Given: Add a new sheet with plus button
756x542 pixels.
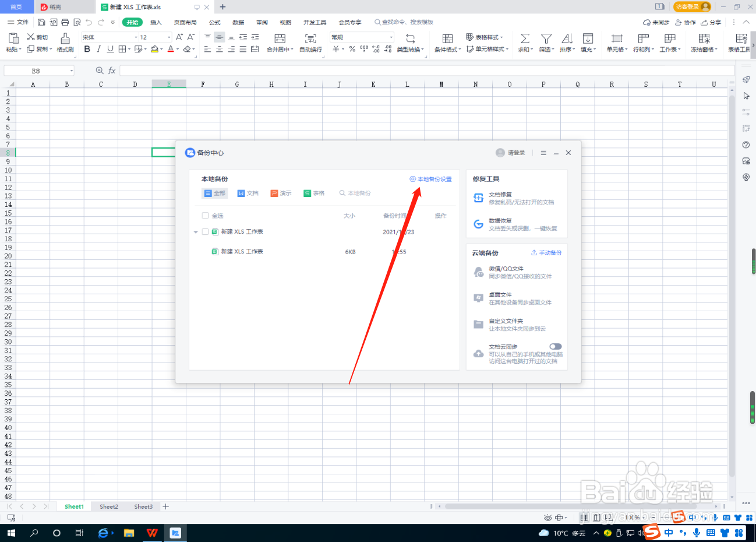Looking at the screenshot, I should pos(165,506).
